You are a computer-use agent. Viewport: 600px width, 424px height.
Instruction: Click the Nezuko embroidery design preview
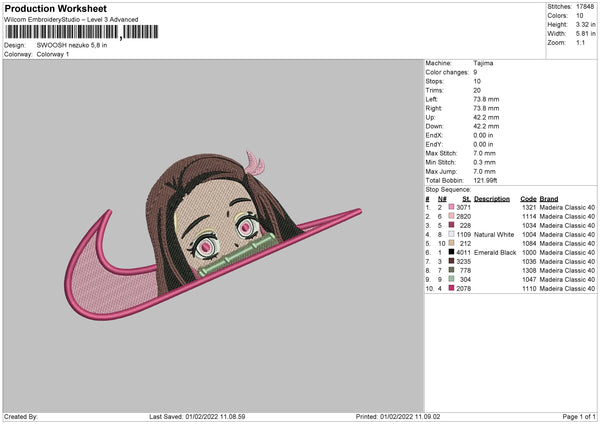pyautogui.click(x=213, y=235)
